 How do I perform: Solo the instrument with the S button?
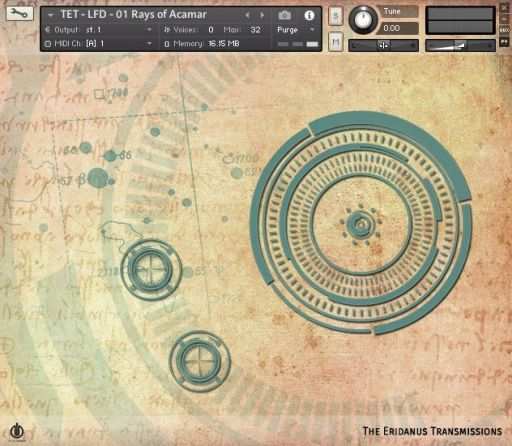click(x=336, y=16)
